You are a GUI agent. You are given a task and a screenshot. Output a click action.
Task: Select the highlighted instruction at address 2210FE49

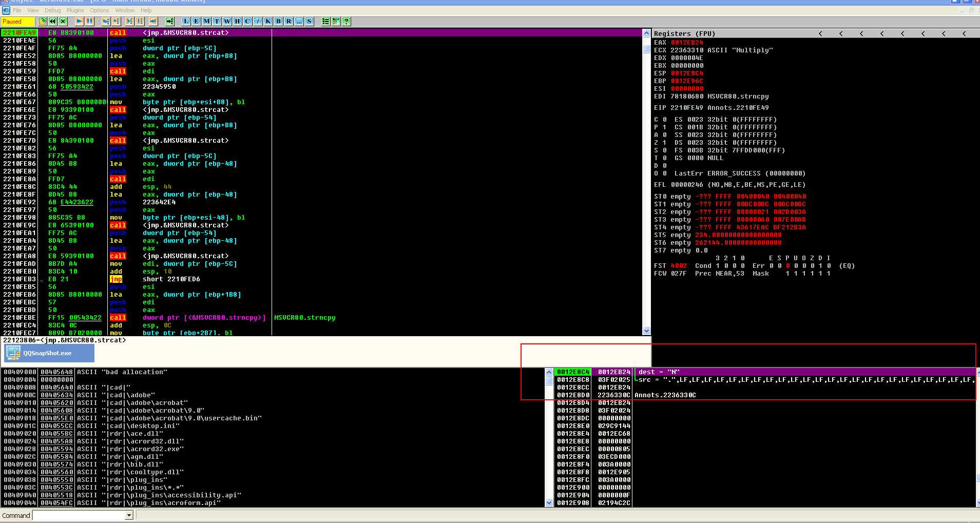pos(321,33)
